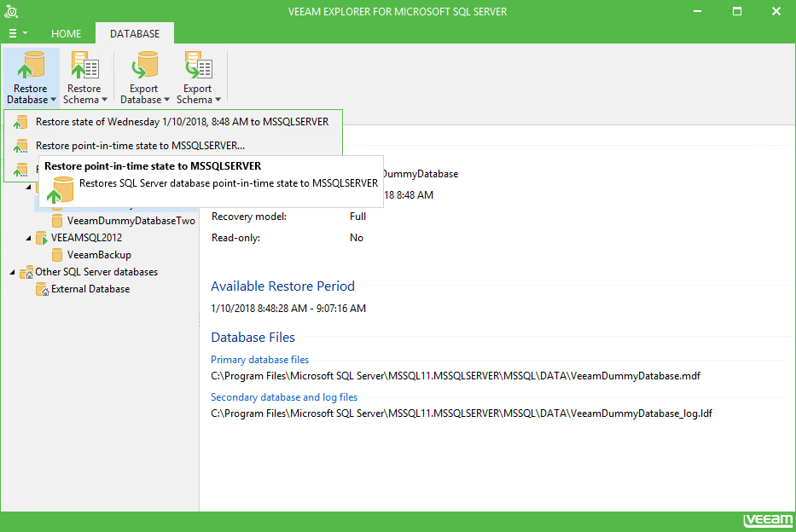
Task: Collapse the VEEAMSQL2012 tree node
Action: click(x=28, y=238)
